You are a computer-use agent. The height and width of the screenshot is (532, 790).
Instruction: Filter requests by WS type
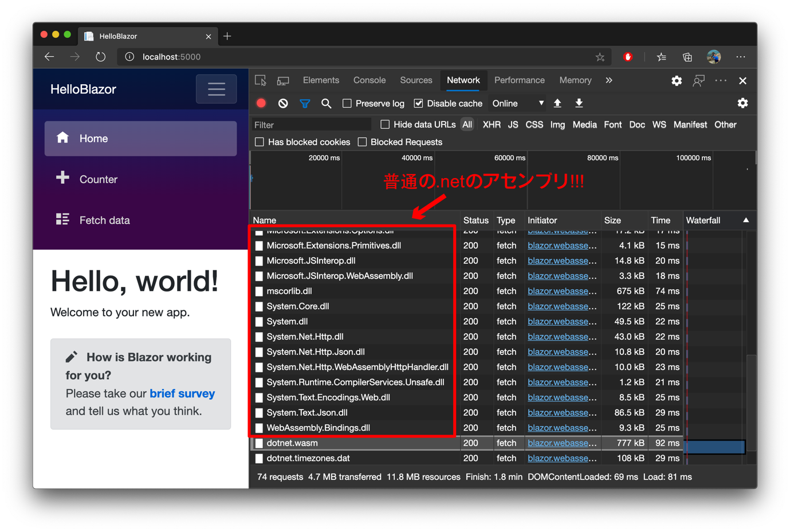point(659,124)
